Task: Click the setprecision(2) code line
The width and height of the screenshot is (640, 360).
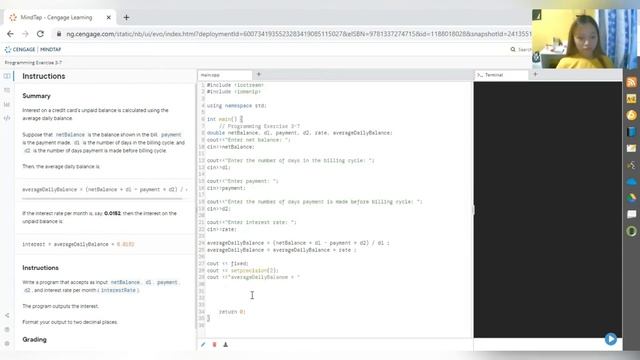Action: (242, 271)
